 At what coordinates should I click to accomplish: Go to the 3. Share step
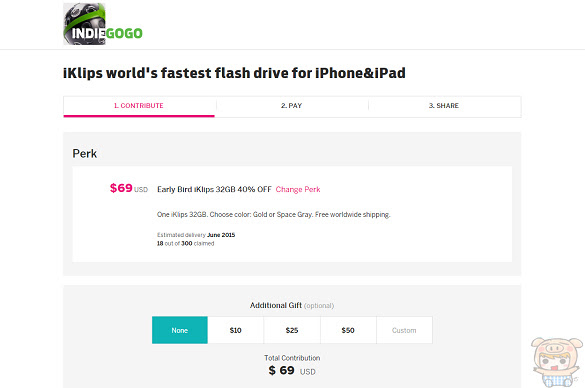(444, 106)
